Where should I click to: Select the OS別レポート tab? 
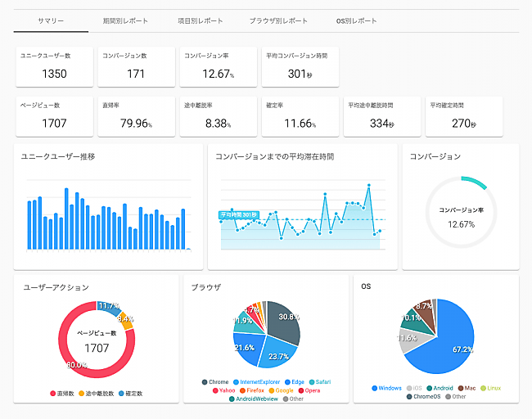[x=357, y=20]
